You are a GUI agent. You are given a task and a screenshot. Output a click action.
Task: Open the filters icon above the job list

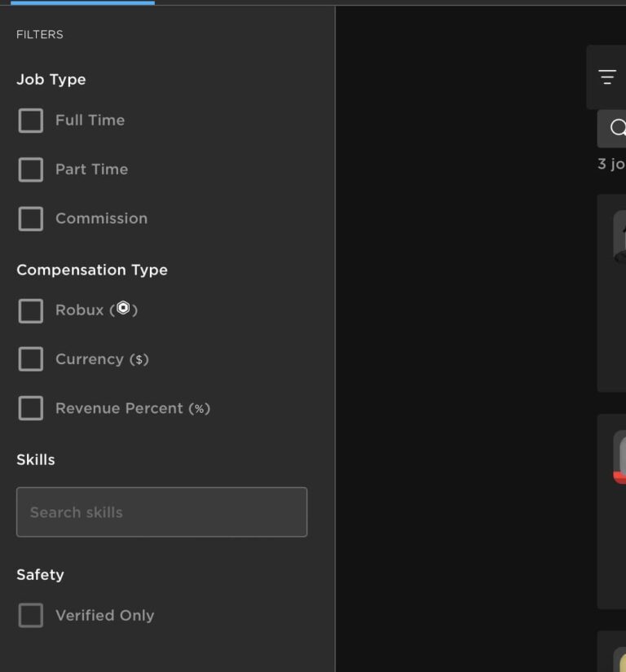609,76
